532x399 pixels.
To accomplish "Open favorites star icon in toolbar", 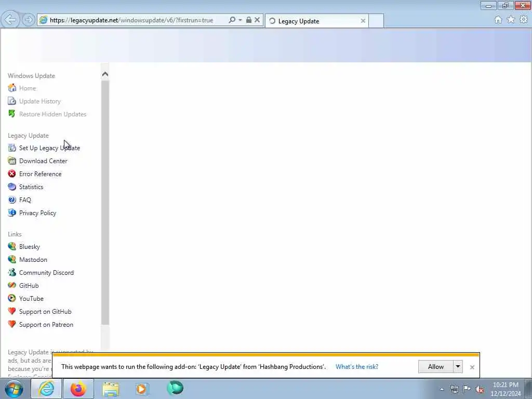I will pyautogui.click(x=511, y=20).
